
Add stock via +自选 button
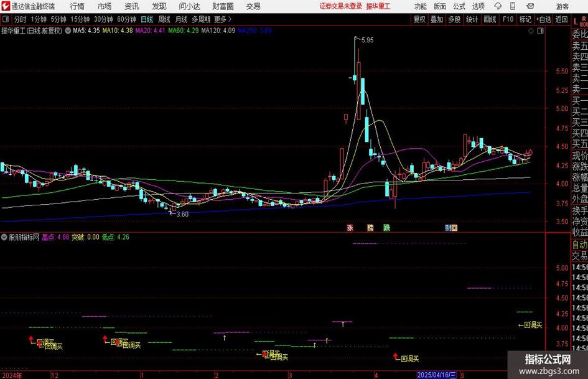click(544, 19)
